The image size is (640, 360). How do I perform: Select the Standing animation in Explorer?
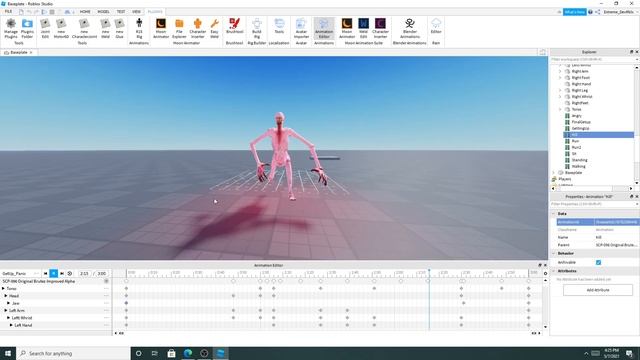(579, 160)
